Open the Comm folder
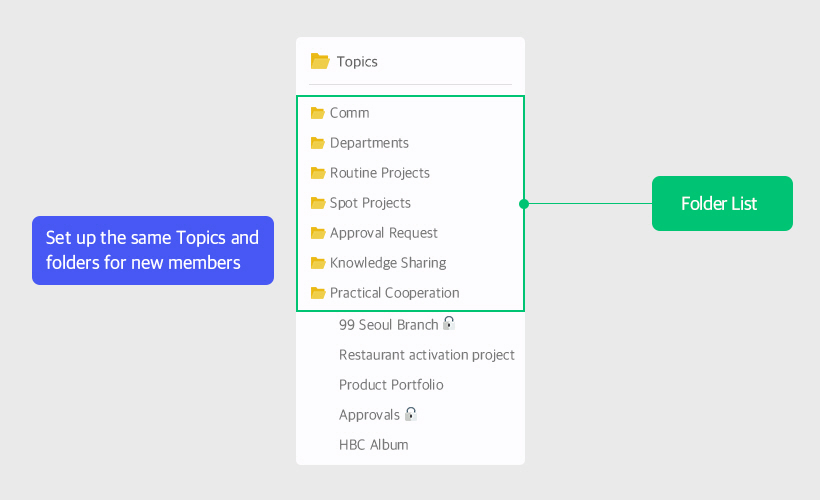 (x=349, y=113)
